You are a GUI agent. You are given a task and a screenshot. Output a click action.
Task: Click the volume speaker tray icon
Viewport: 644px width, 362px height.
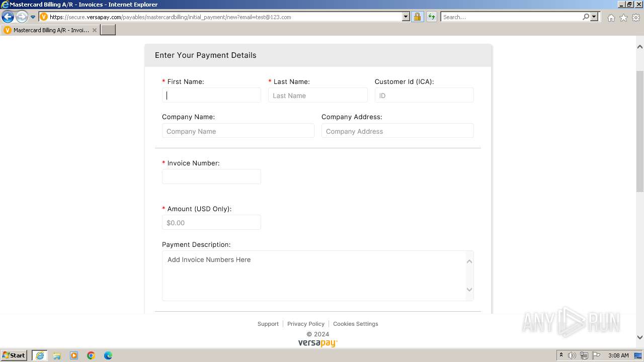572,355
